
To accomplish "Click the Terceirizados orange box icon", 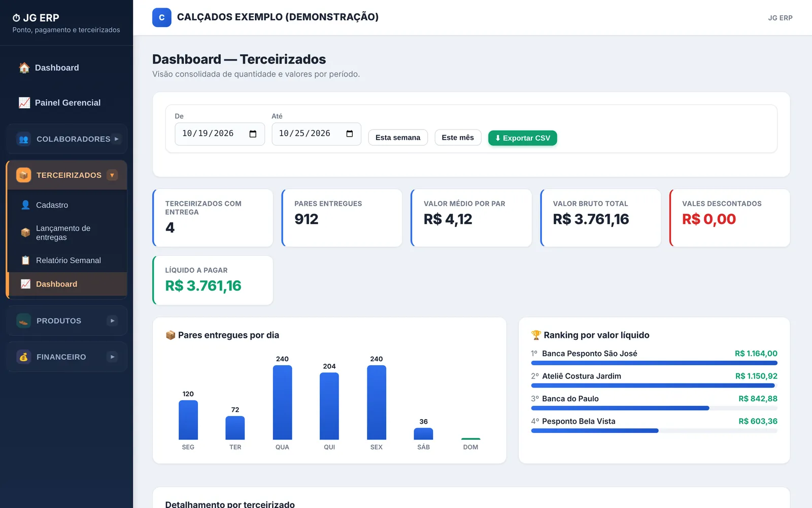I will tap(23, 175).
